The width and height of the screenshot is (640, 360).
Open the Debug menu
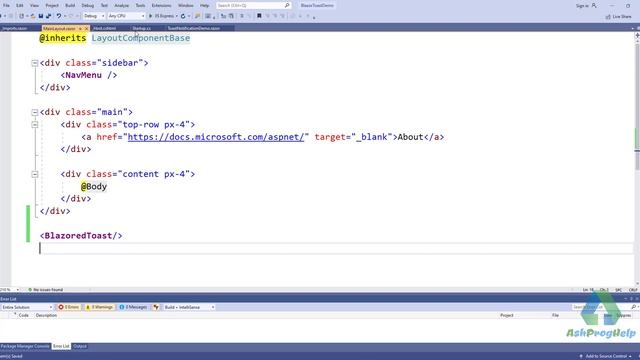[87, 5]
